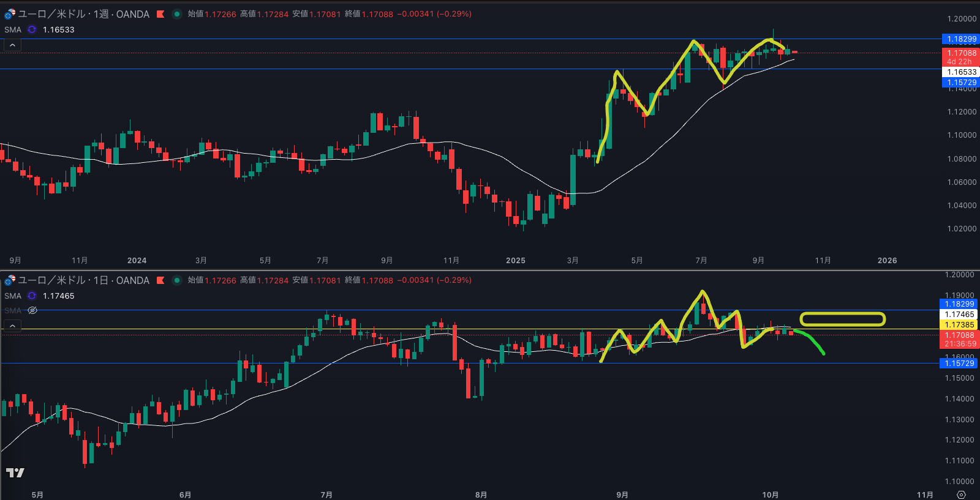Collapse the daily chart indicator legend

tap(12, 326)
